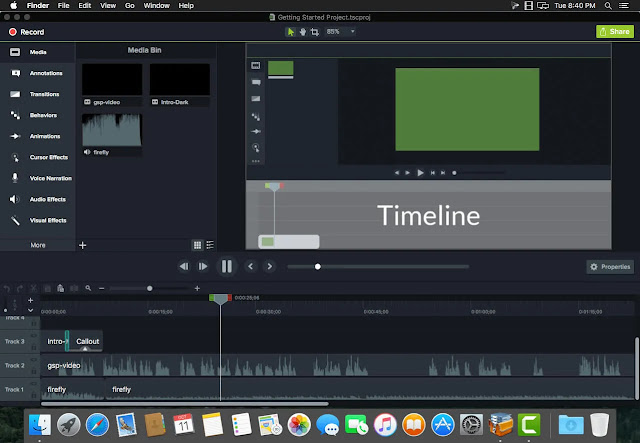Open Voice Narration microphone tool

tap(15, 178)
